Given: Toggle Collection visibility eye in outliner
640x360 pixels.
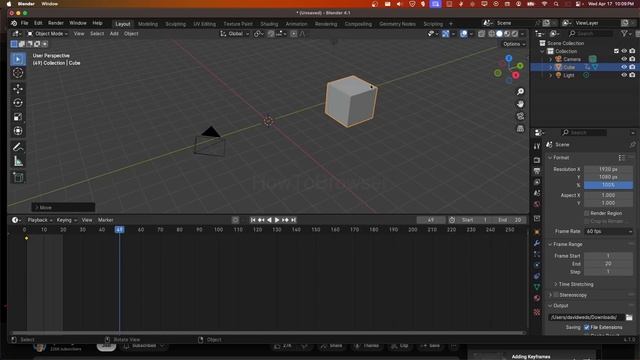Looking at the screenshot, I should (x=624, y=51).
